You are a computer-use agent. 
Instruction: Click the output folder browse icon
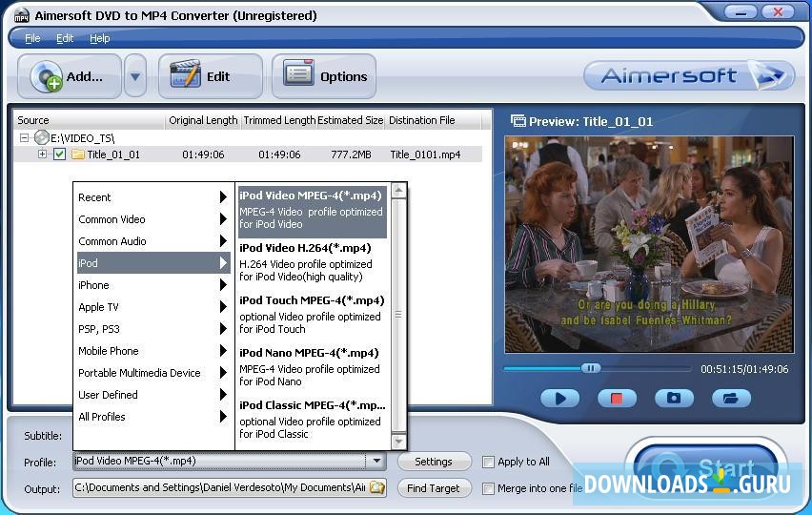pyautogui.click(x=377, y=488)
